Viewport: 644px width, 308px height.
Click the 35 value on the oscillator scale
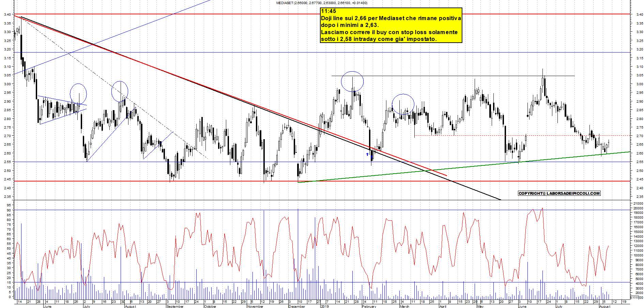[x=9, y=263]
